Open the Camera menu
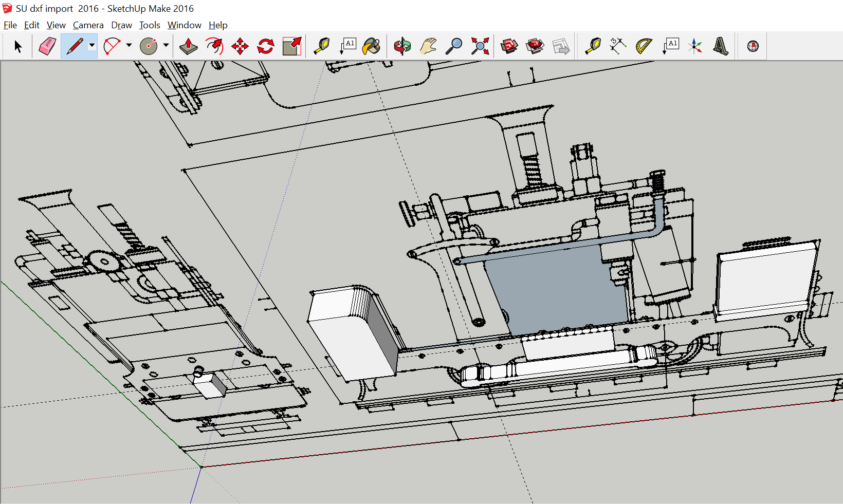843x504 pixels. (88, 25)
